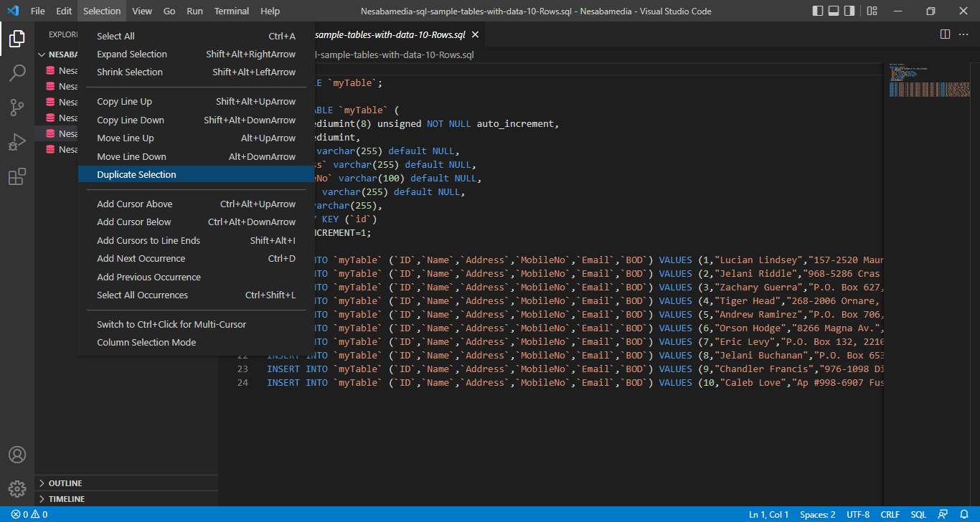
Task: Toggle the bottom panel layout button
Action: [834, 11]
